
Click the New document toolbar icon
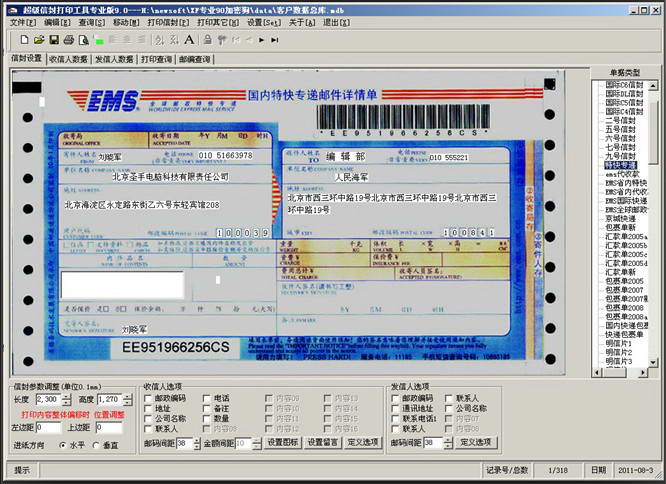click(24, 40)
